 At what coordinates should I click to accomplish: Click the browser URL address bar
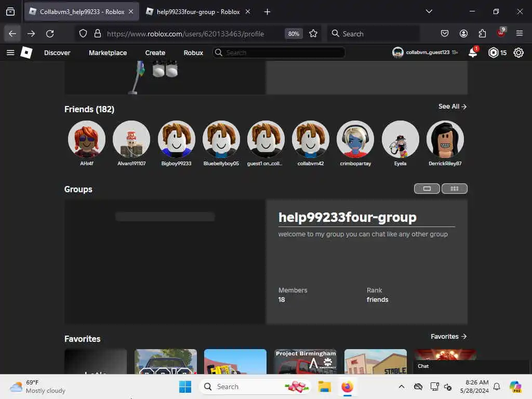click(x=185, y=34)
